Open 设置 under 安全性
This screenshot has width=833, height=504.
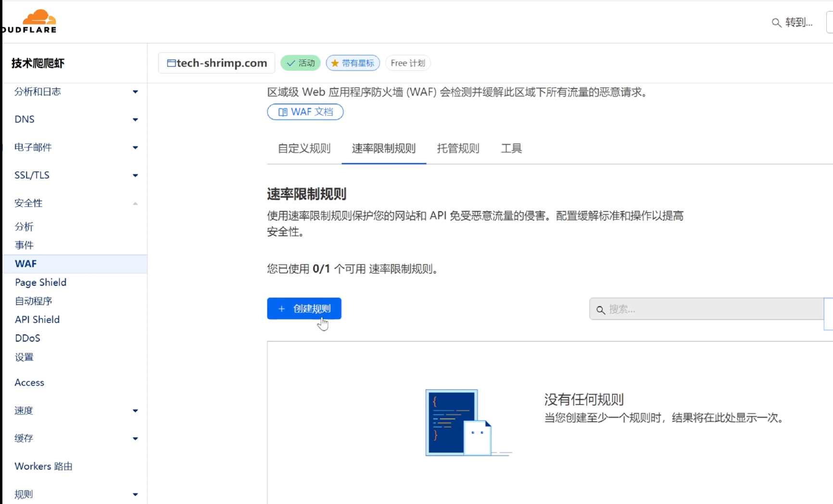point(24,357)
